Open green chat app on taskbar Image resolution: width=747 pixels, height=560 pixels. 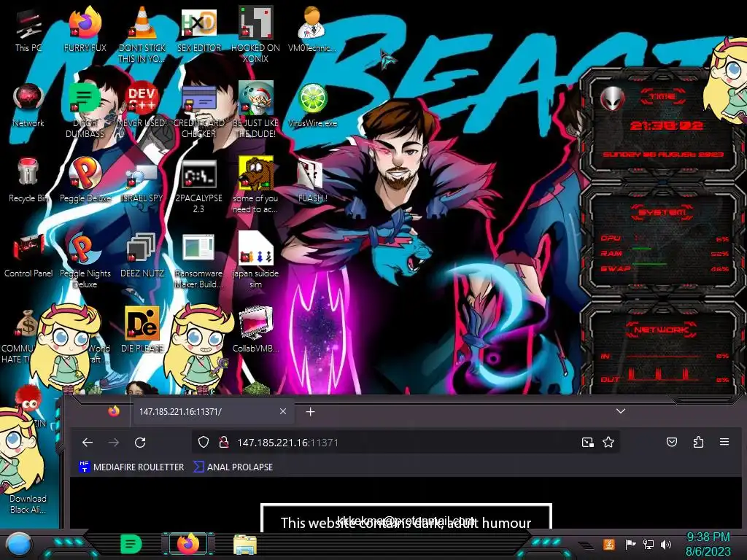tap(131, 544)
